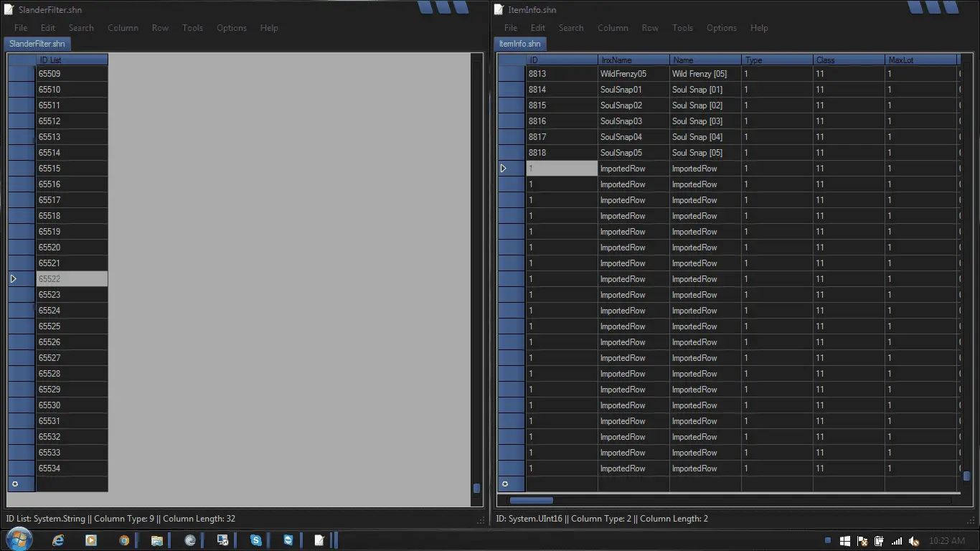The height and width of the screenshot is (551, 980).
Task: Open TeamViewer from the taskbar
Action: tap(288, 540)
